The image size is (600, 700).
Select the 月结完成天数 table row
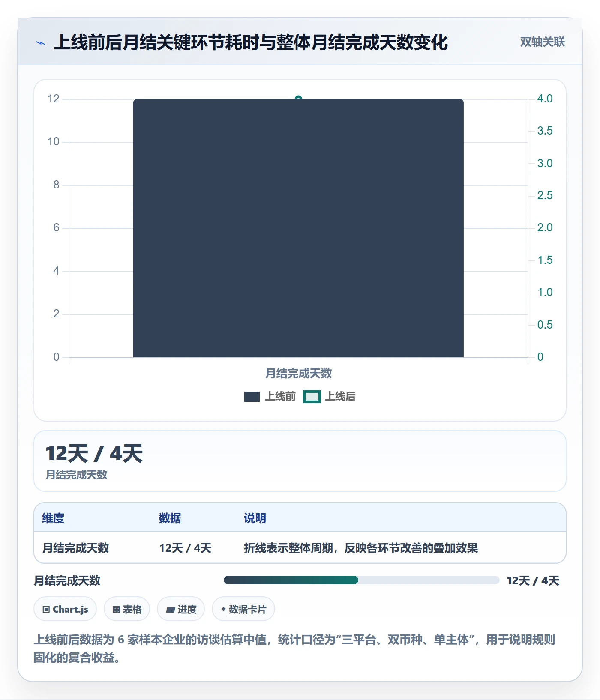point(300,548)
